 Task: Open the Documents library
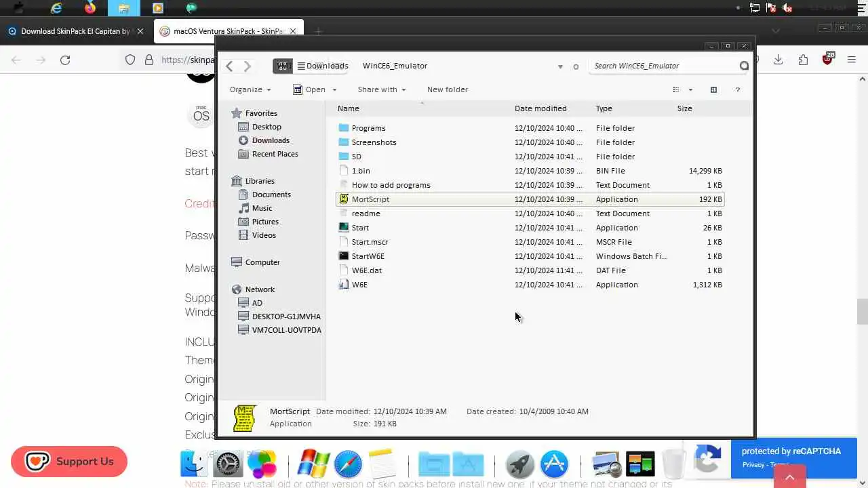[x=271, y=195]
